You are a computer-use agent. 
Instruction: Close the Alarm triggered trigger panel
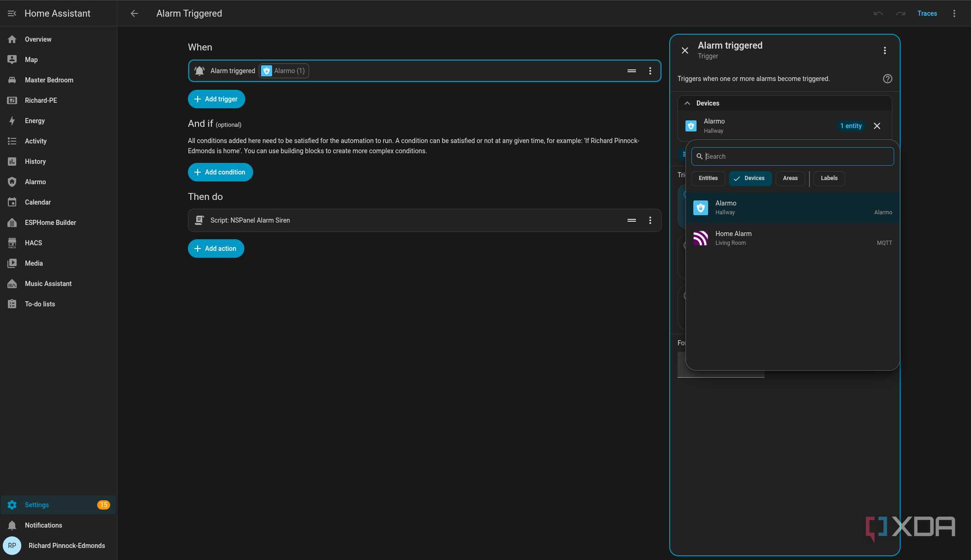point(685,50)
